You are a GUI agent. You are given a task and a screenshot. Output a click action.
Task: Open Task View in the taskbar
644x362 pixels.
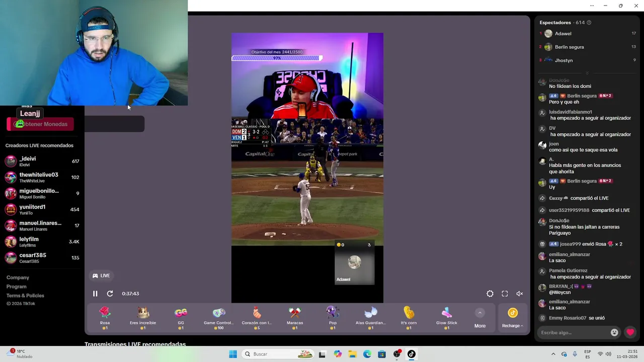pos(322,354)
